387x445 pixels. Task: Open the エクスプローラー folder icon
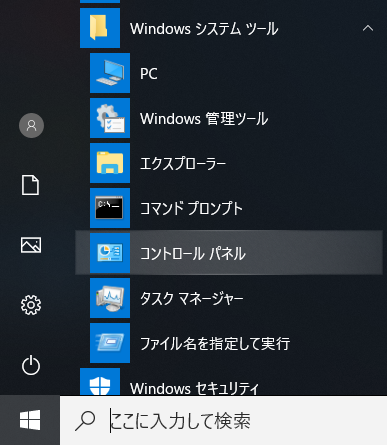pyautogui.click(x=110, y=163)
